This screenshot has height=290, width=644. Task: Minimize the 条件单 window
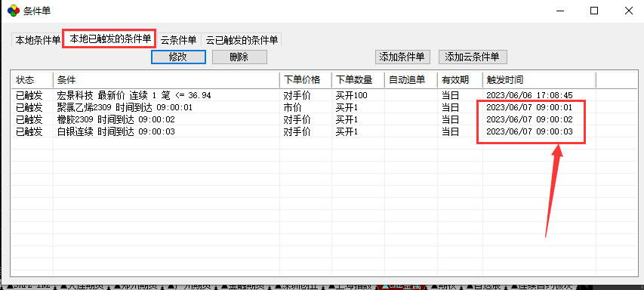click(x=559, y=11)
